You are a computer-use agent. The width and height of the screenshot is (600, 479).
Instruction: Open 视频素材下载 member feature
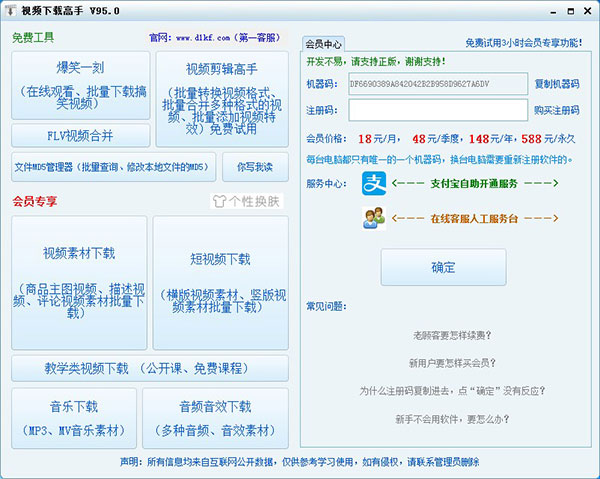tap(79, 283)
